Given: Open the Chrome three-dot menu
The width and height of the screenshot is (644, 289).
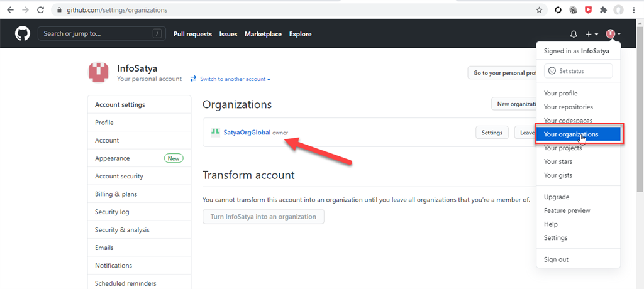Looking at the screenshot, I should (634, 10).
